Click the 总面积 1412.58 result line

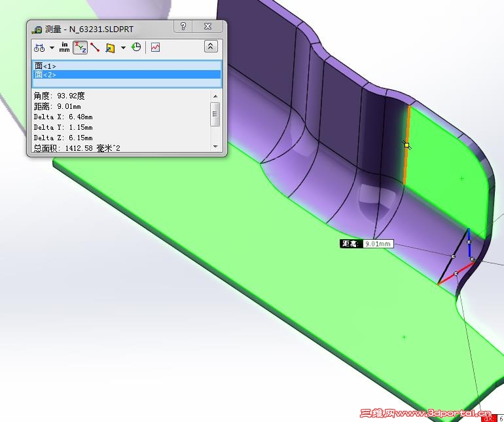tap(77, 148)
